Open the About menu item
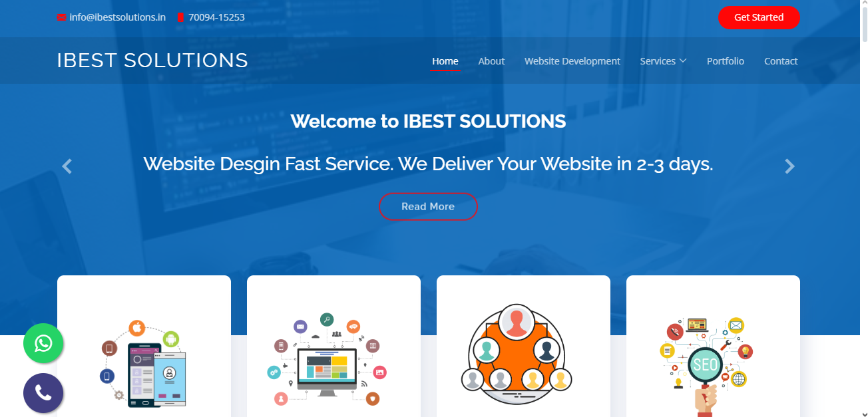 pyautogui.click(x=491, y=61)
